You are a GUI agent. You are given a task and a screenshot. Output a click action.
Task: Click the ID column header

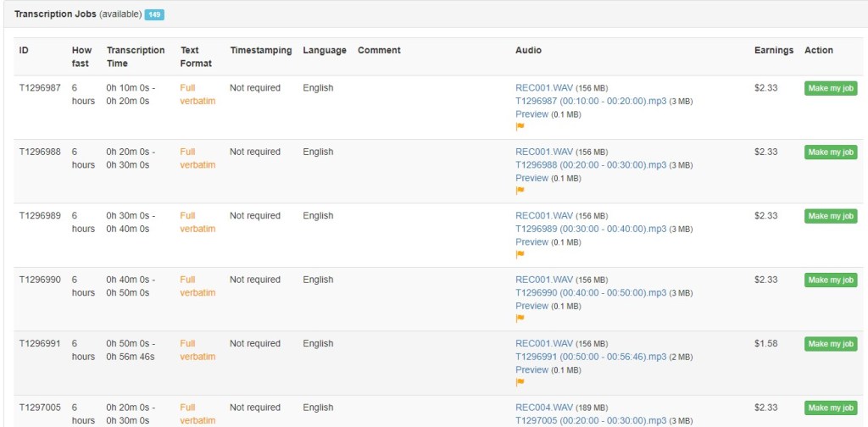[x=24, y=50]
